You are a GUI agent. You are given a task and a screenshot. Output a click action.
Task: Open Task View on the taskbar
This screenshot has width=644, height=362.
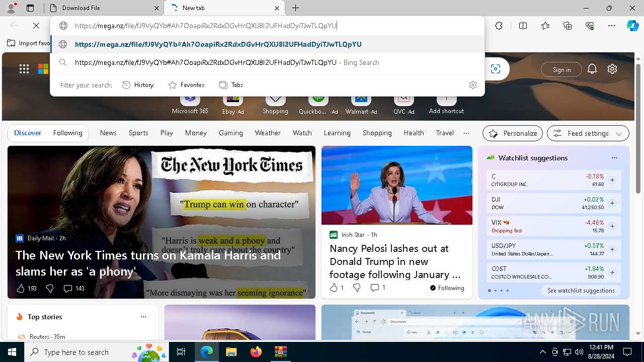[182, 352]
